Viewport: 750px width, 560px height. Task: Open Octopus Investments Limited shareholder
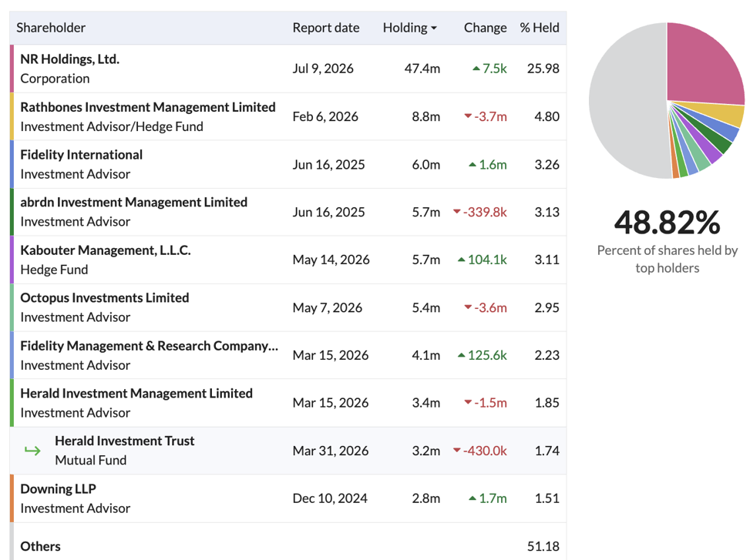(x=105, y=297)
